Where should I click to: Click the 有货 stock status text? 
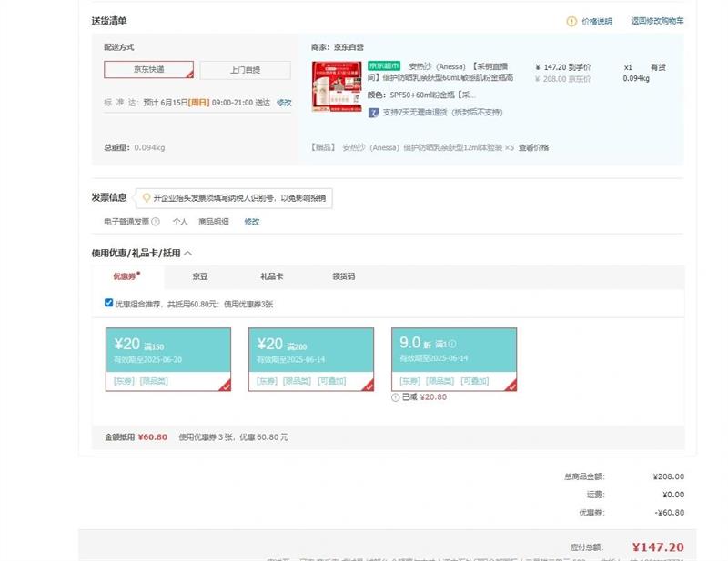(658, 67)
